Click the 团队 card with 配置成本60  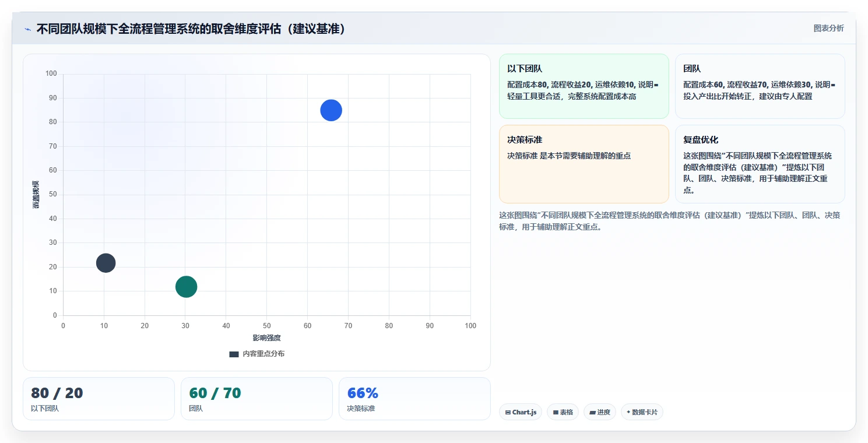[760, 86]
